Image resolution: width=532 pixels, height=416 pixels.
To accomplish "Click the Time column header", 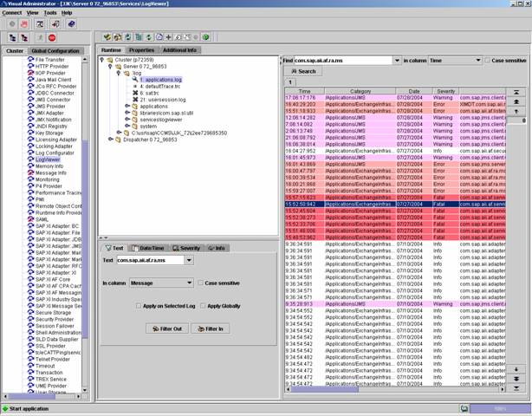I will (304, 91).
